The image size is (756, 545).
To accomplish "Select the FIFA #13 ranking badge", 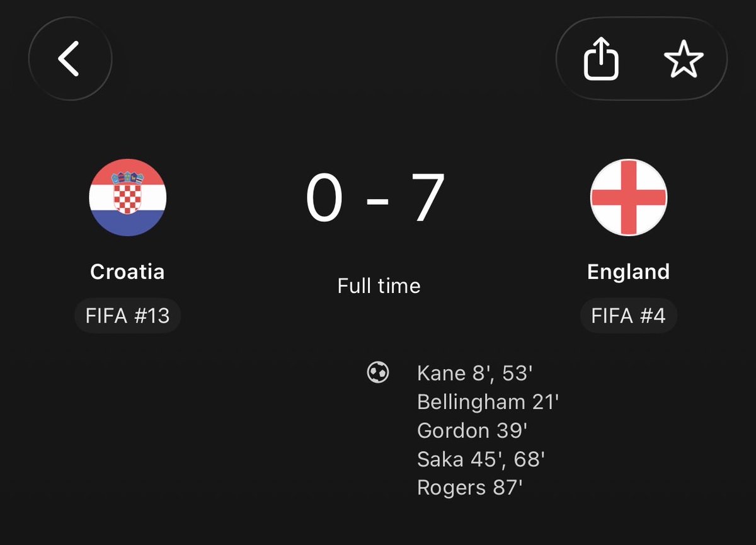I will coord(127,315).
